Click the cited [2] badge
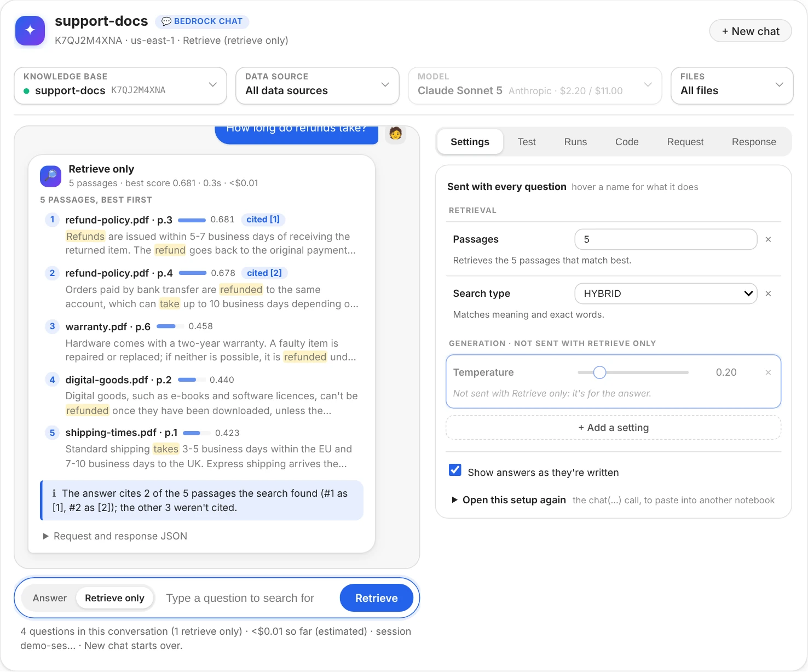Screen dimensions: 808x672 264,273
